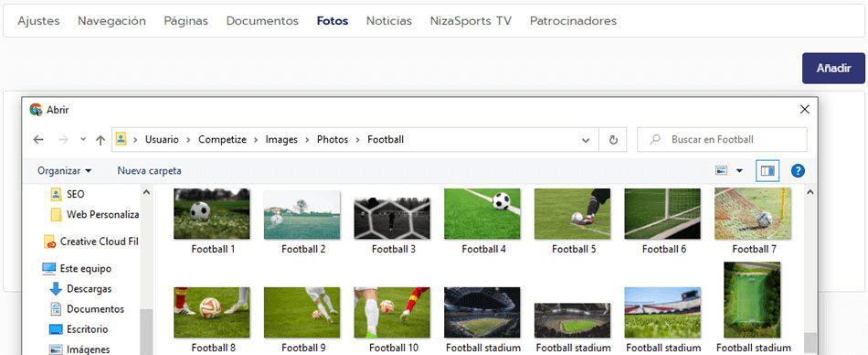Click Usuario in the address path
Image resolution: width=868 pixels, height=355 pixels.
pos(163,140)
